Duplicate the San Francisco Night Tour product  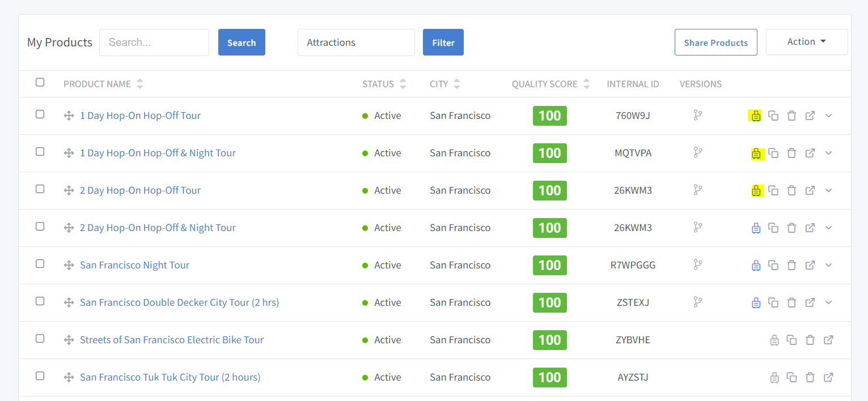click(x=773, y=265)
